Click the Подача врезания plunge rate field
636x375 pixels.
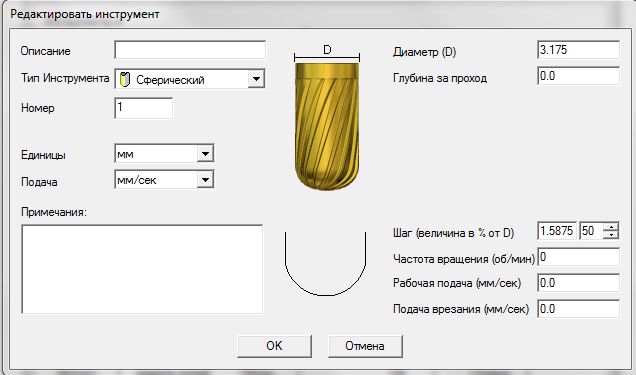[x=578, y=309]
